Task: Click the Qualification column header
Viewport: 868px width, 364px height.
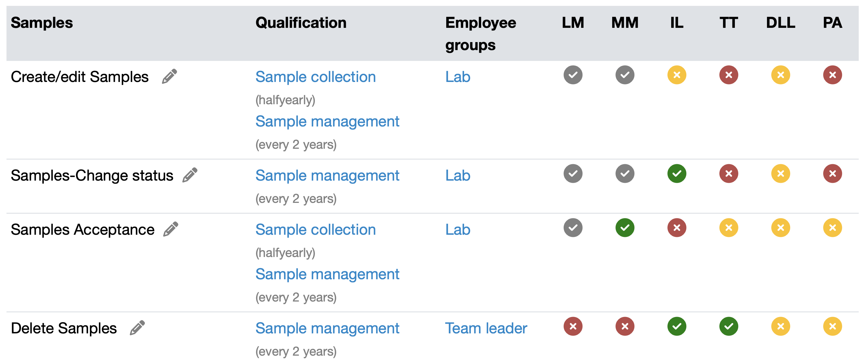Action: (301, 23)
